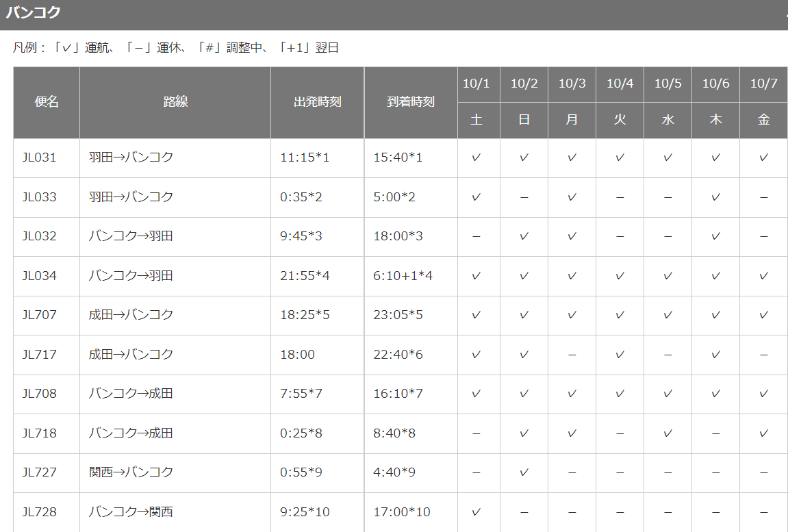Click departure time 7:55*7
The height and width of the screenshot is (532, 788).
[x=301, y=393]
